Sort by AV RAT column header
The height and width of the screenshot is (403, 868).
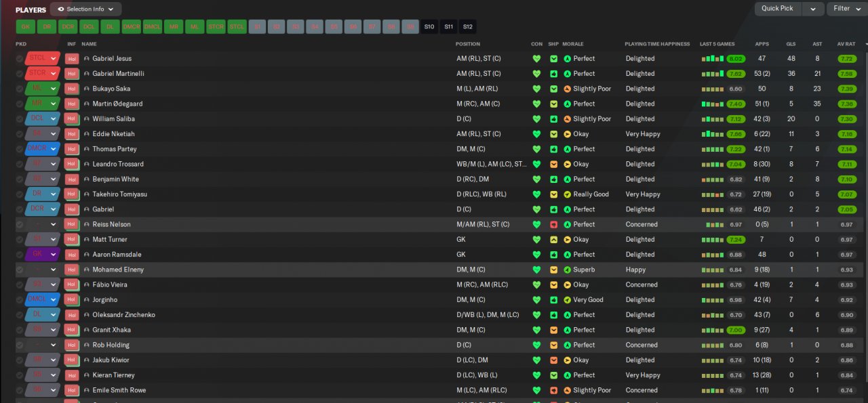coord(846,44)
